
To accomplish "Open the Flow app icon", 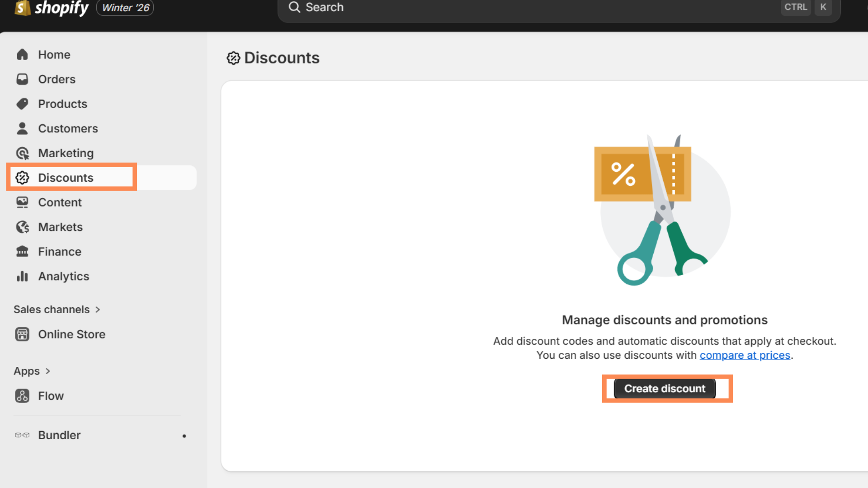I will point(22,396).
